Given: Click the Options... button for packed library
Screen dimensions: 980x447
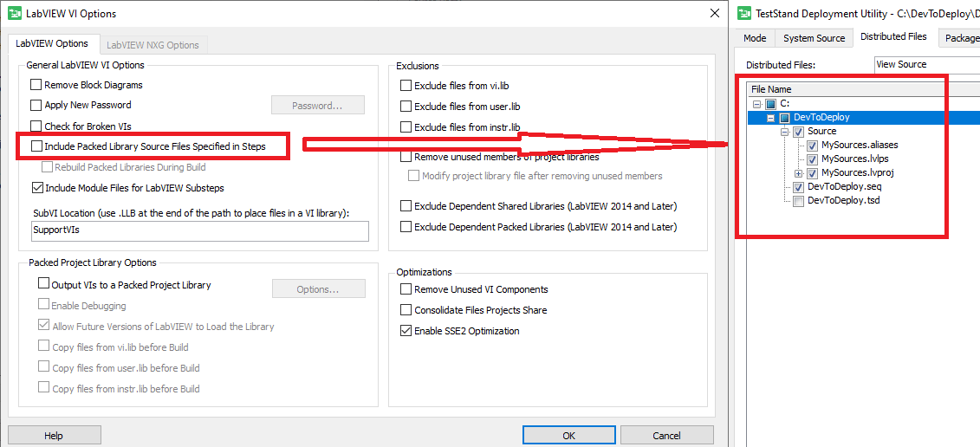Looking at the screenshot, I should [318, 289].
